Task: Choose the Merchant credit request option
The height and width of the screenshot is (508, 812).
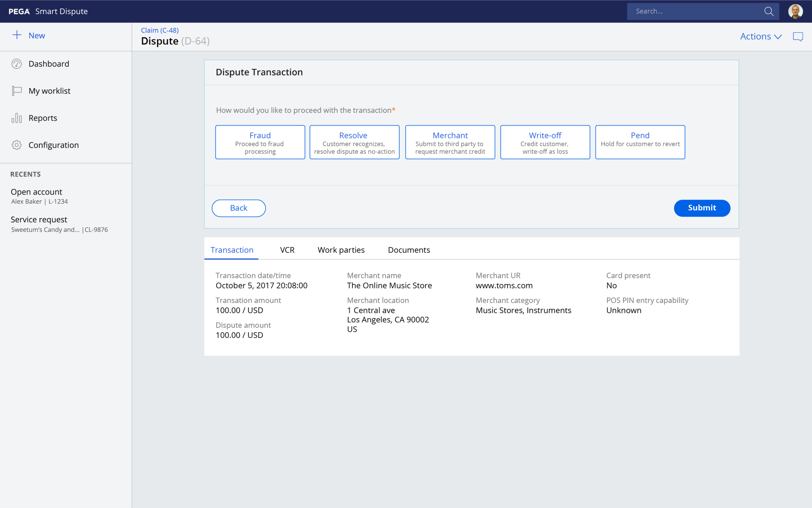Action: tap(450, 142)
